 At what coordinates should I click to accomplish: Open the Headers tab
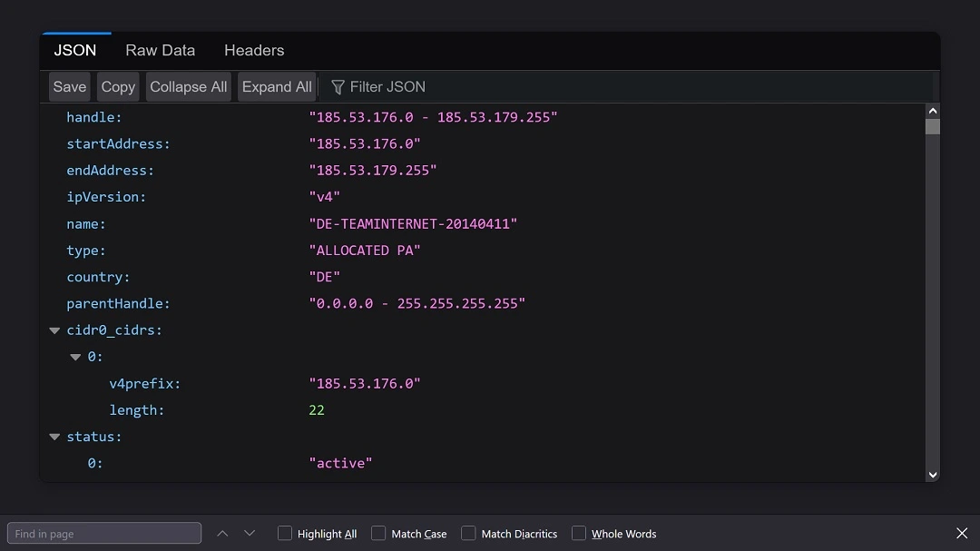(x=253, y=50)
